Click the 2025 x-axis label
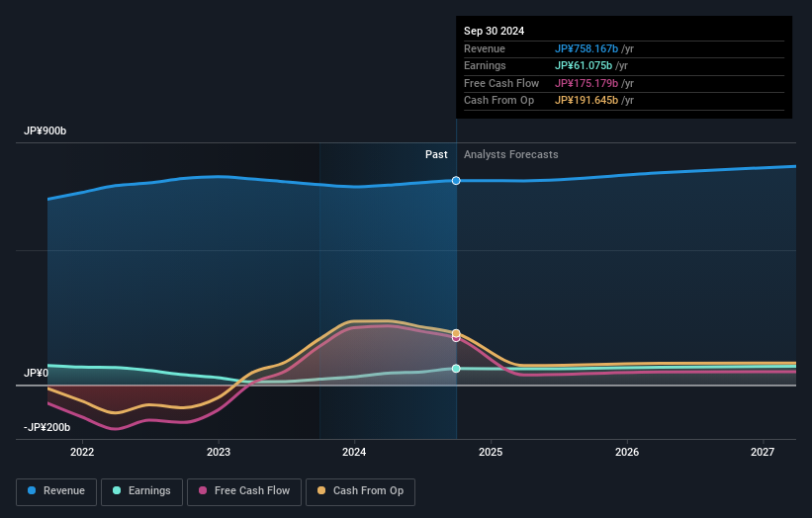 [491, 453]
